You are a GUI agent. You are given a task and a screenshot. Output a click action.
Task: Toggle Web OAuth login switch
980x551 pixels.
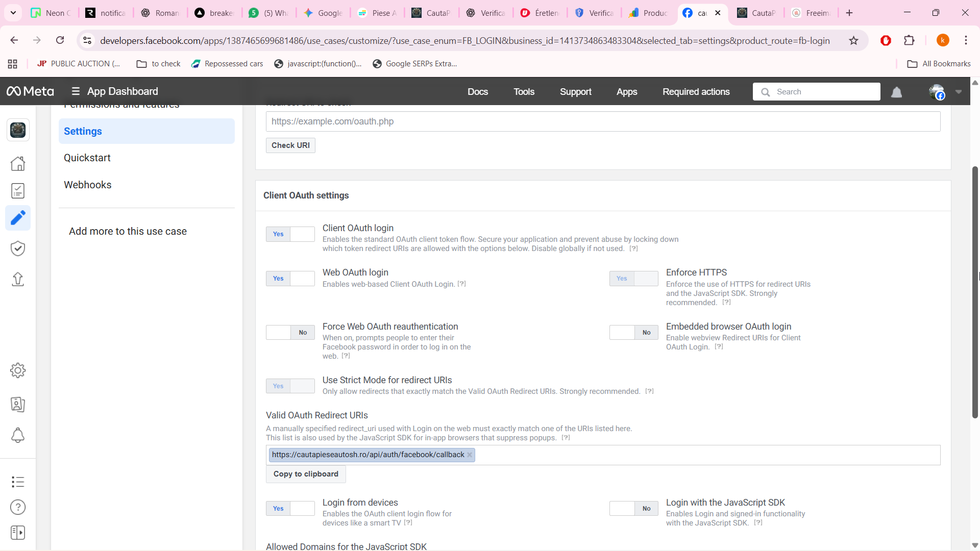point(290,279)
